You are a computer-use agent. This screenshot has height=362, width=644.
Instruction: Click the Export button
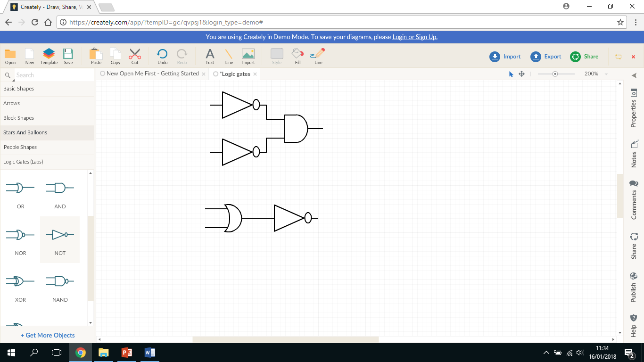click(545, 56)
